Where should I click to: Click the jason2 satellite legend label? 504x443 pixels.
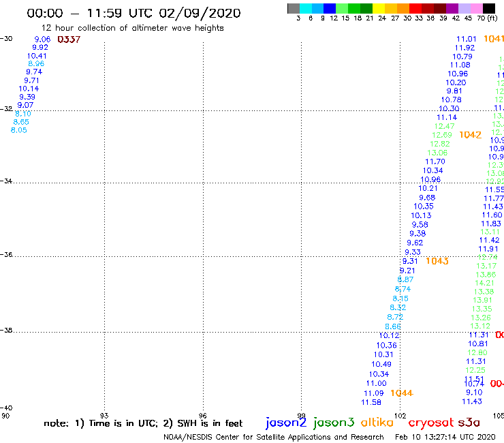click(x=286, y=423)
